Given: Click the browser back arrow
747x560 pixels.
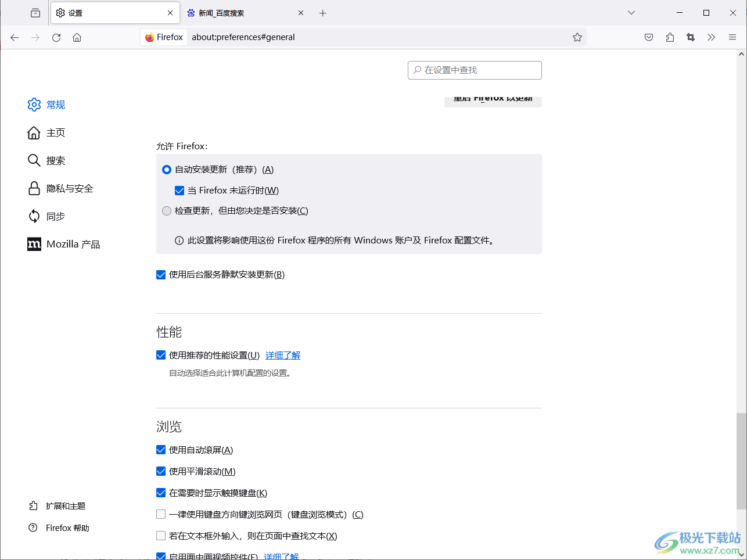Looking at the screenshot, I should (15, 37).
